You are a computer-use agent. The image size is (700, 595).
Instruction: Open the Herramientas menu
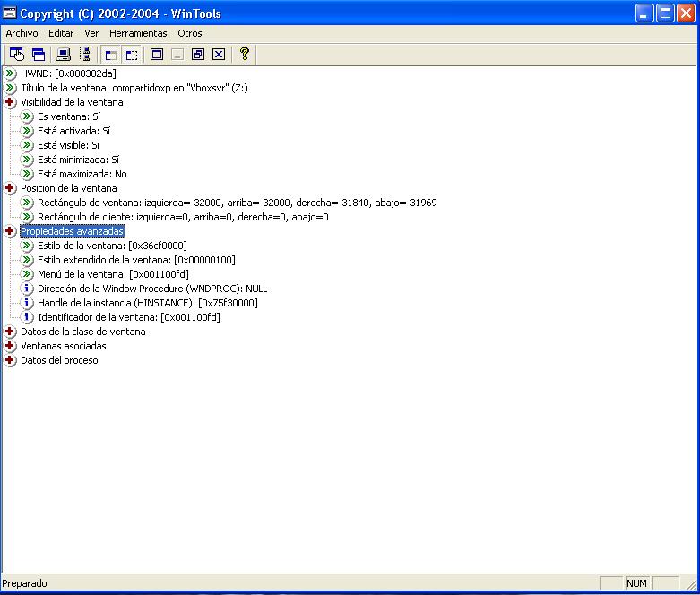138,33
